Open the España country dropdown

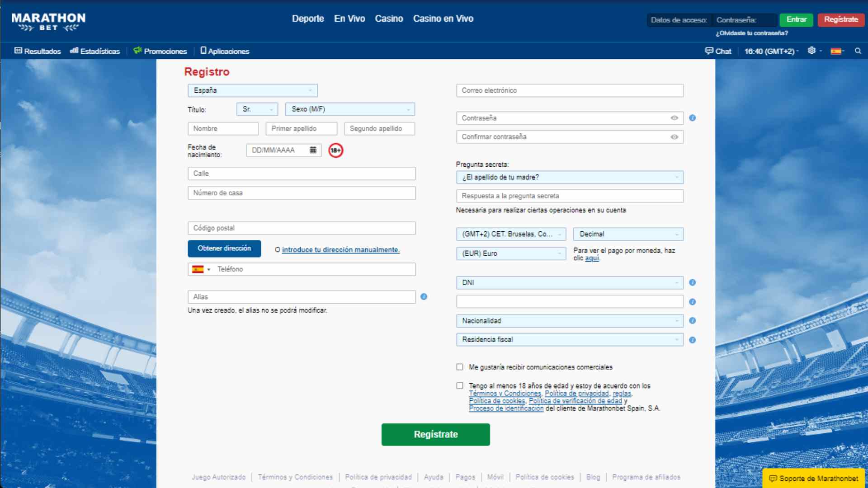pyautogui.click(x=253, y=90)
